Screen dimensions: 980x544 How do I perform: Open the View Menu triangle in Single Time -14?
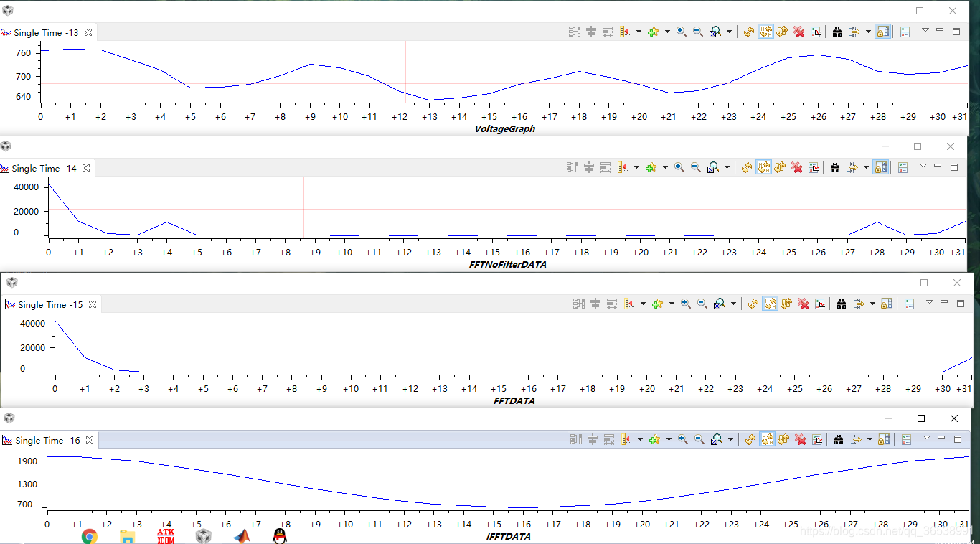pos(923,166)
